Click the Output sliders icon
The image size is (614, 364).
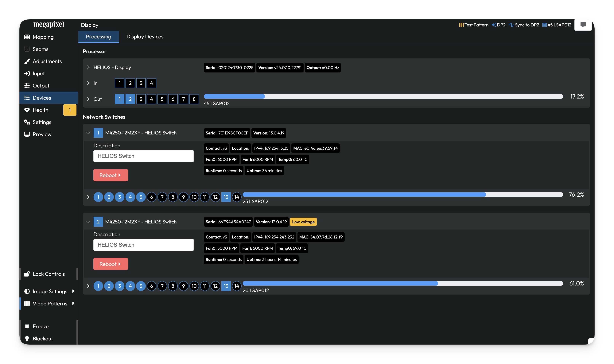27,86
